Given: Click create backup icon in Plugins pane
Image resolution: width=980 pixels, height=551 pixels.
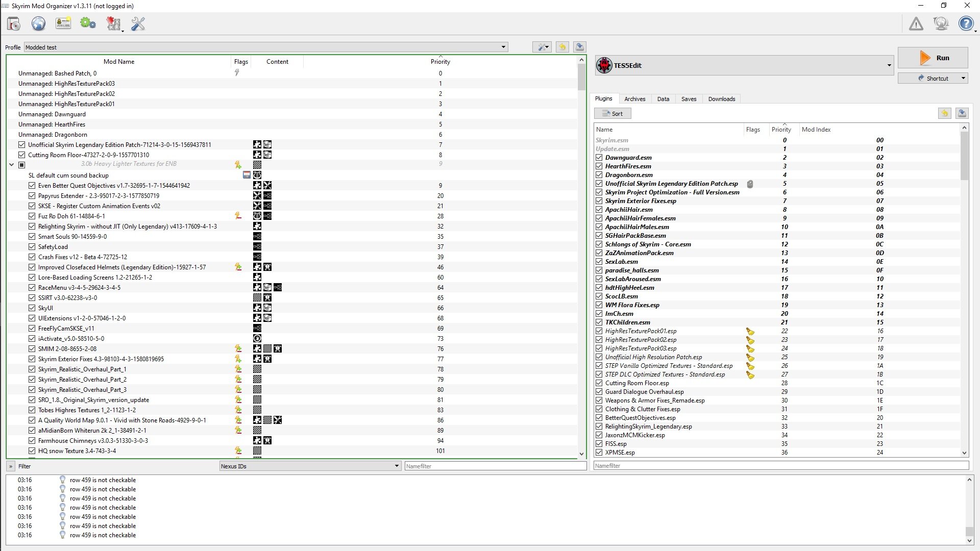Looking at the screenshot, I should pyautogui.click(x=962, y=113).
